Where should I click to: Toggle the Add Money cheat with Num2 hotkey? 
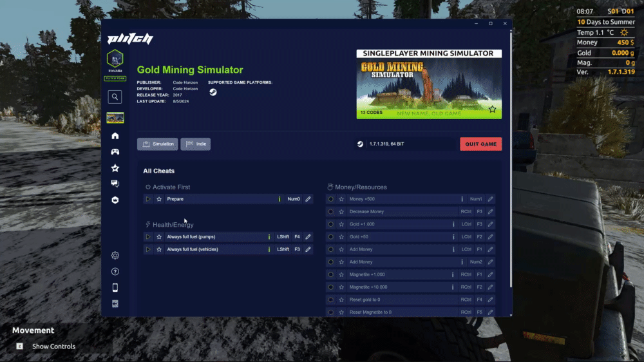point(330,262)
